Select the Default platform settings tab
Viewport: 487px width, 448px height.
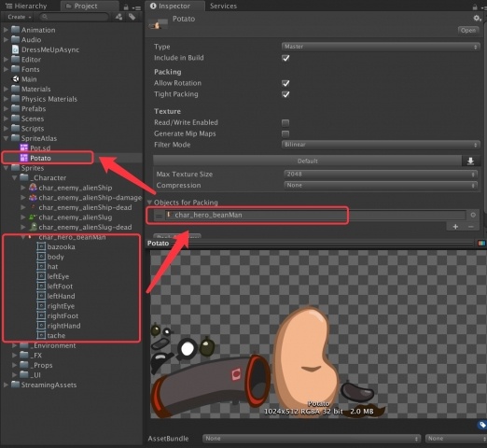(x=307, y=161)
